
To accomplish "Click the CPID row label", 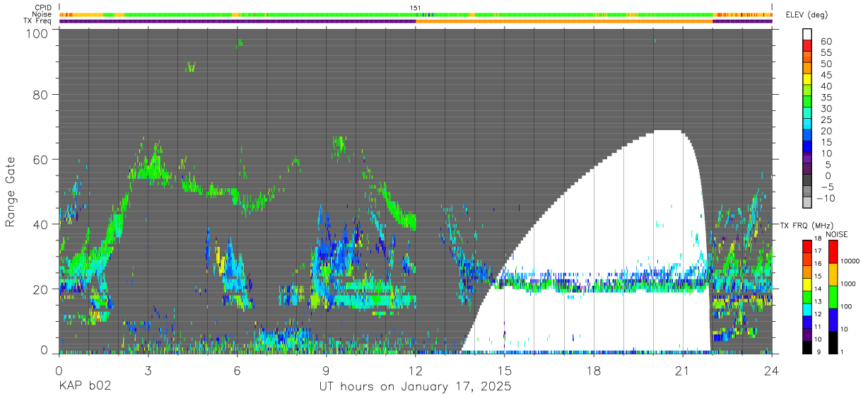I will [42, 8].
